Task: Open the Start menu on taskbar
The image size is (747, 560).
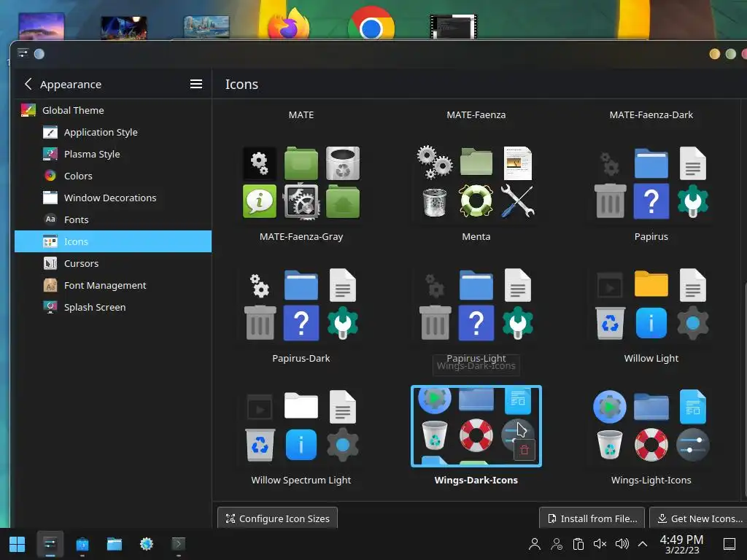Action: pyautogui.click(x=18, y=544)
